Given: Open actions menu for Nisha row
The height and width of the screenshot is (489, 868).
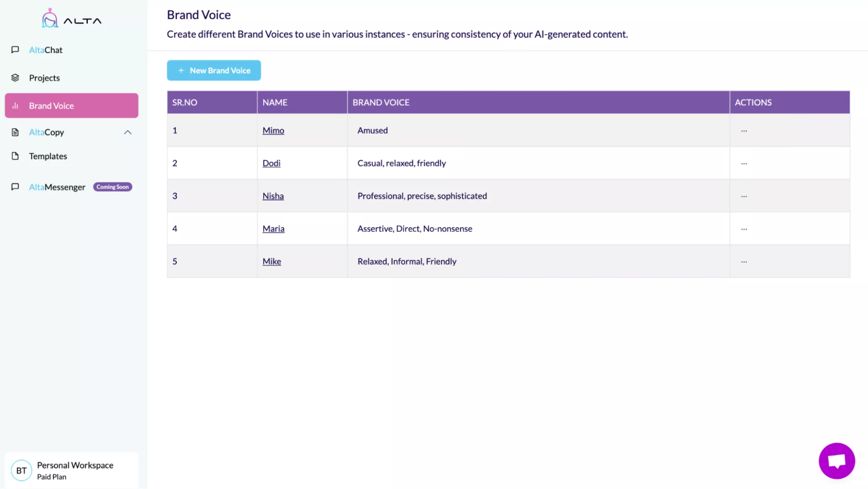Looking at the screenshot, I should click(744, 196).
